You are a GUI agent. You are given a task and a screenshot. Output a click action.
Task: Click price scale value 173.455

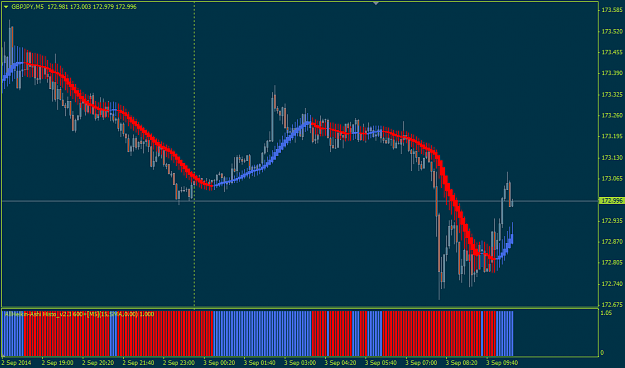pos(612,52)
